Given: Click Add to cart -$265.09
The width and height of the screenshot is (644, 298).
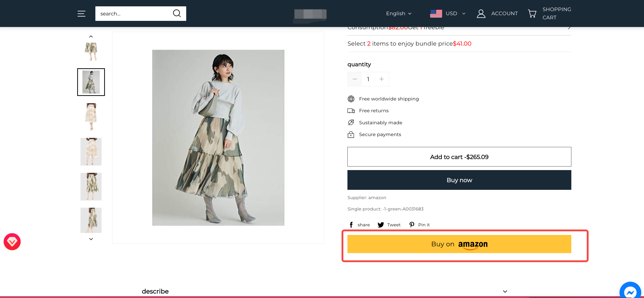Looking at the screenshot, I should 459,157.
